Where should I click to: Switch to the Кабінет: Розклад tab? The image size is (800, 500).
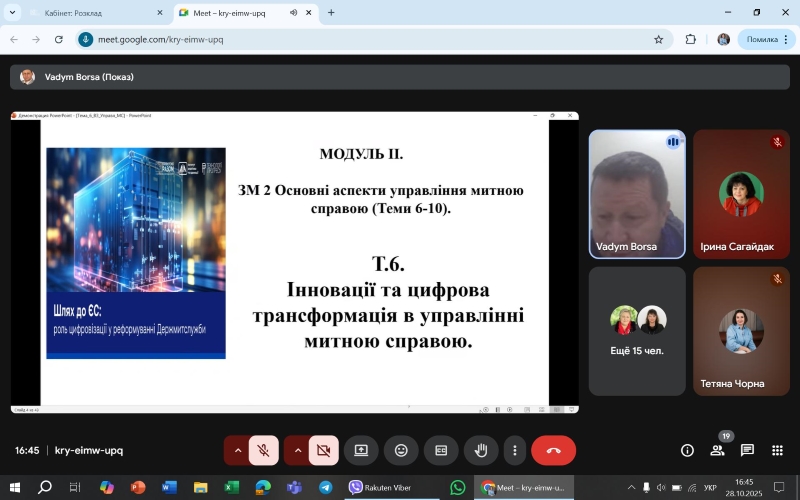tap(92, 13)
